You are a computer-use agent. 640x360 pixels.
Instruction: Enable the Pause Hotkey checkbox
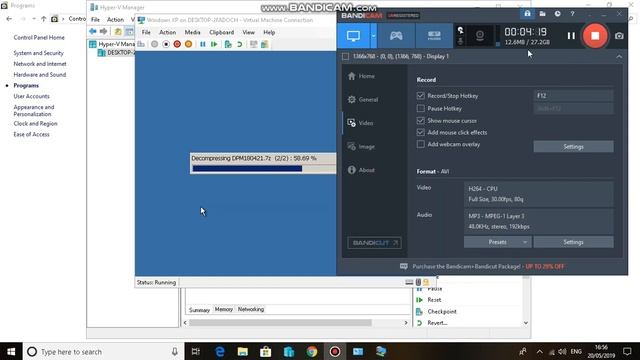coord(420,108)
